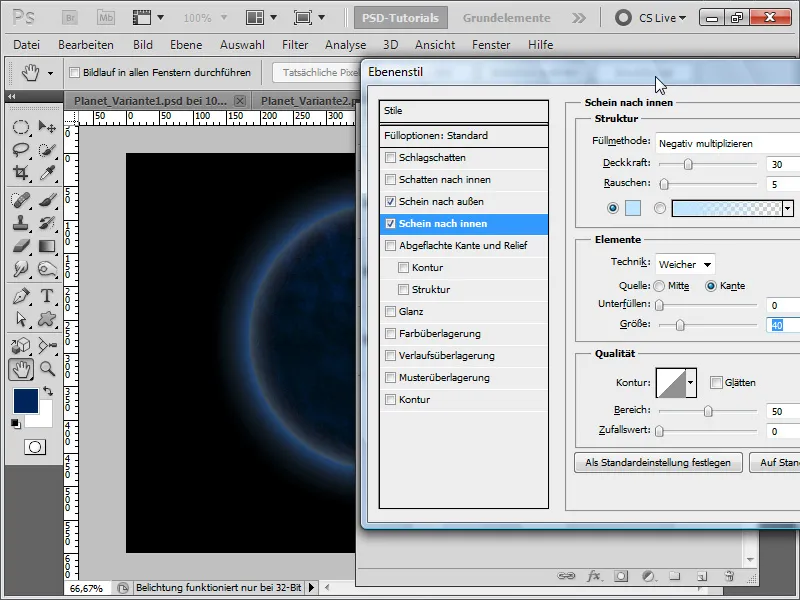Image resolution: width=800 pixels, height=600 pixels.
Task: Enable Glanz checkbox
Action: [x=390, y=311]
